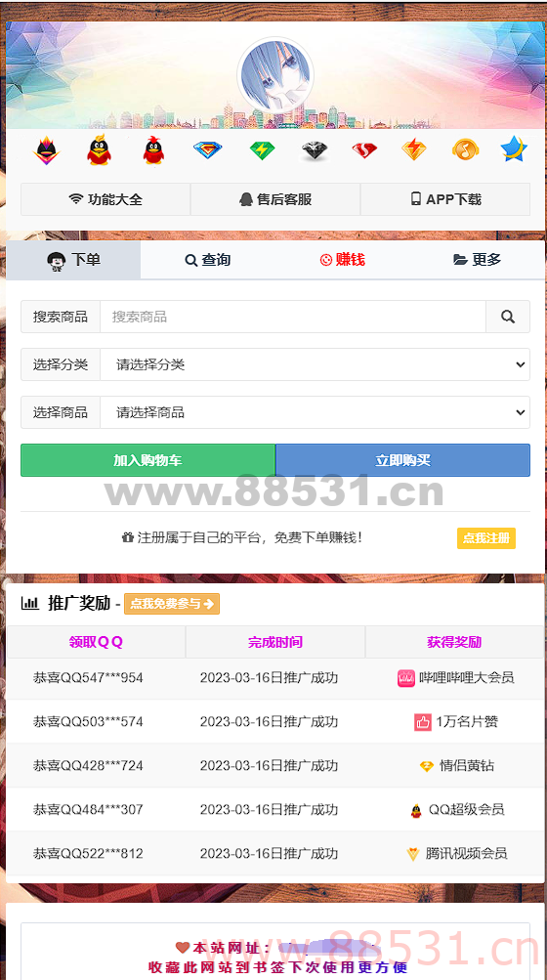Click the 点我免费参与 link
The height and width of the screenshot is (980, 547).
[x=172, y=604]
